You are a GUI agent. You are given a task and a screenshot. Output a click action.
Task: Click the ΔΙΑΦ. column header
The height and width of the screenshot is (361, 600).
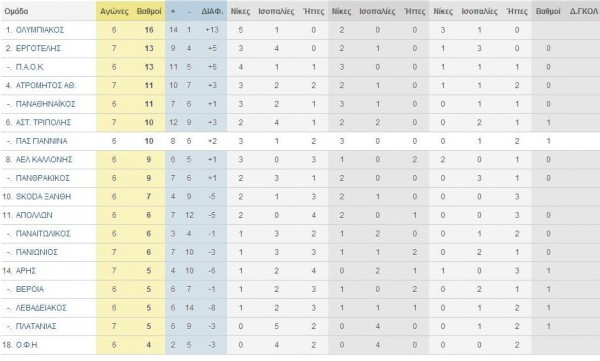(212, 11)
